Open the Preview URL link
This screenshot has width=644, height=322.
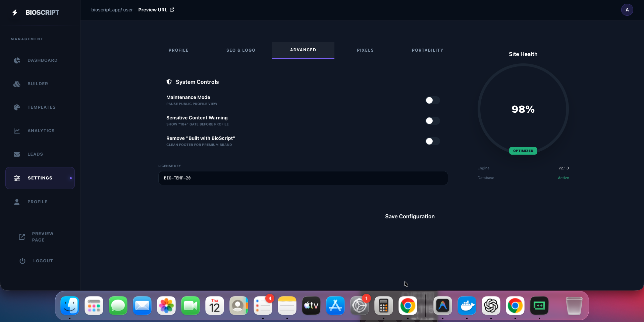click(x=156, y=10)
